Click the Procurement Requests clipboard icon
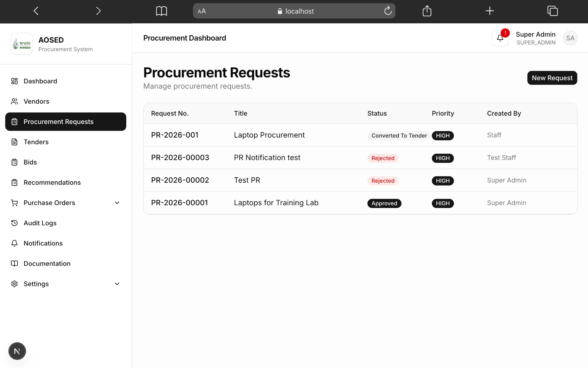 [x=15, y=122]
